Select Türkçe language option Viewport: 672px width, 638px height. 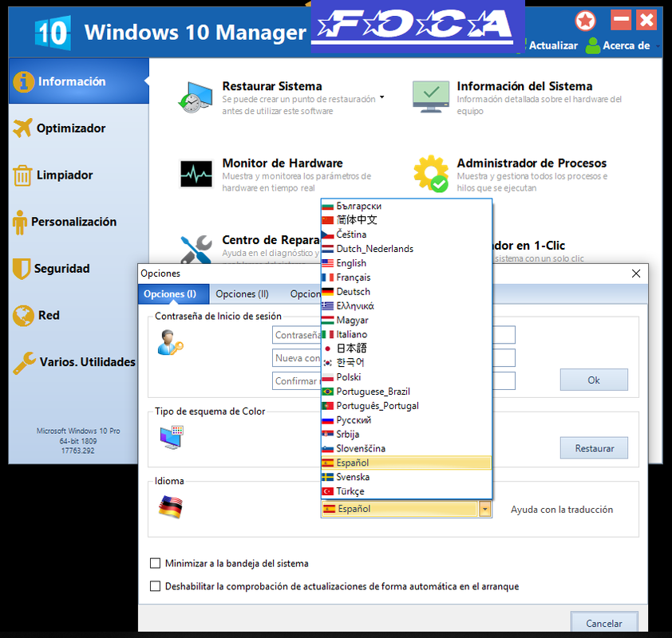click(406, 491)
